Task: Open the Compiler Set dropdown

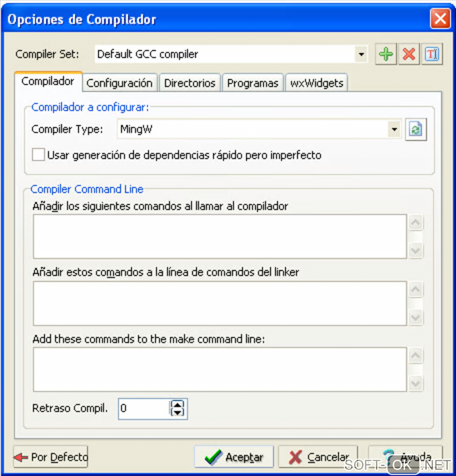Action: pyautogui.click(x=361, y=55)
